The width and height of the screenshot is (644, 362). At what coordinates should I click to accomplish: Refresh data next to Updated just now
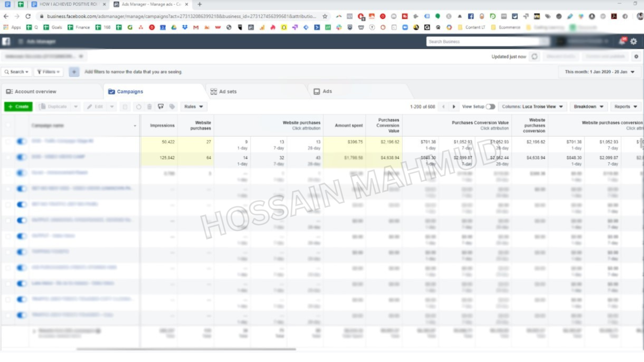click(x=534, y=57)
